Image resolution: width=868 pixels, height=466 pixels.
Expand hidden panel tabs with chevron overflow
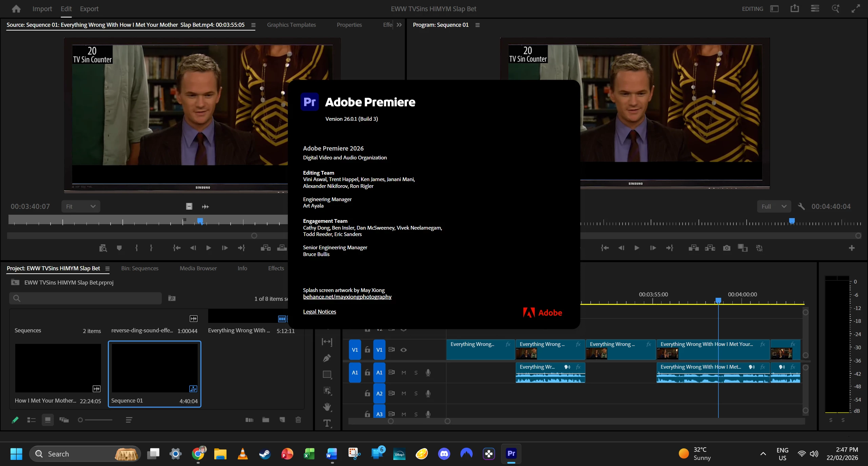(399, 25)
